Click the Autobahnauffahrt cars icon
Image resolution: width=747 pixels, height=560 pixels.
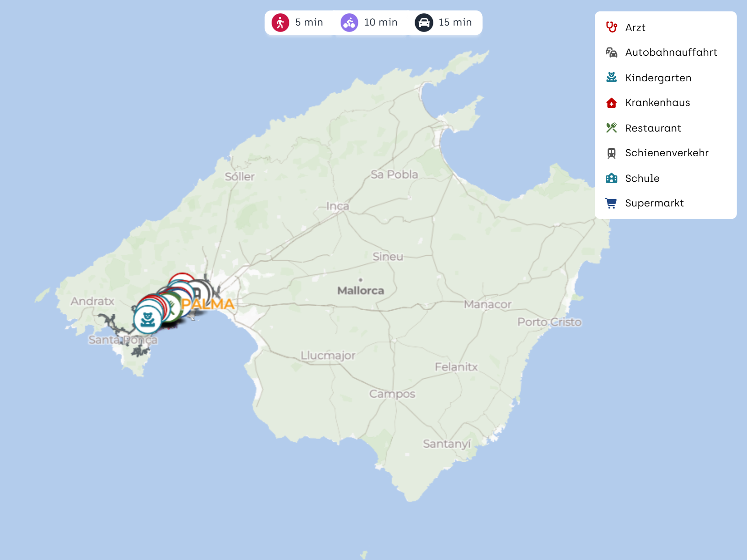click(611, 53)
